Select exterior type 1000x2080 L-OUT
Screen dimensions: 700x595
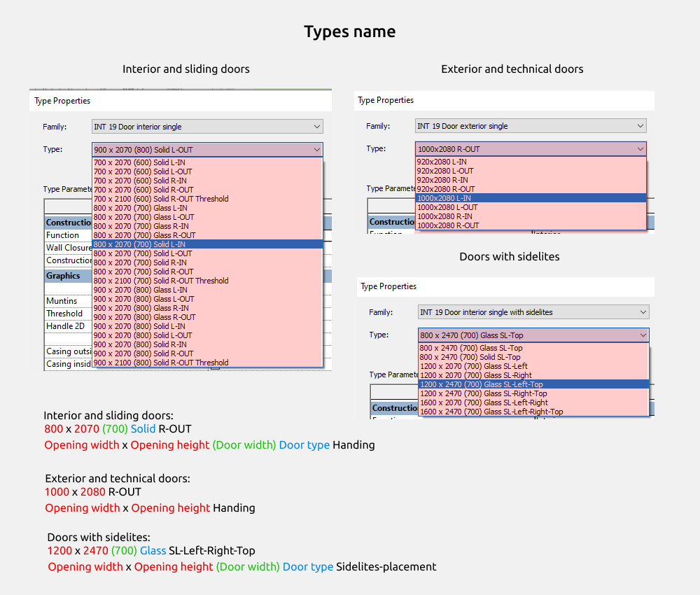click(x=531, y=207)
